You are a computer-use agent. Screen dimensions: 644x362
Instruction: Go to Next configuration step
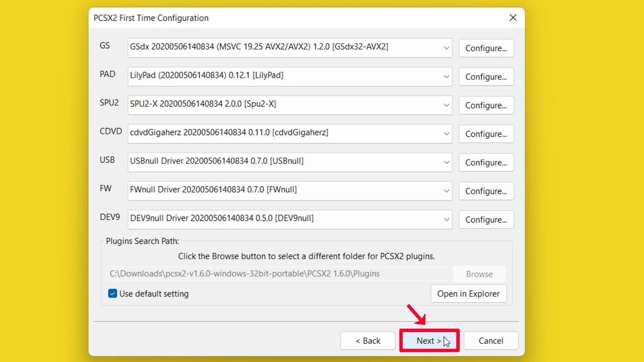click(x=429, y=341)
